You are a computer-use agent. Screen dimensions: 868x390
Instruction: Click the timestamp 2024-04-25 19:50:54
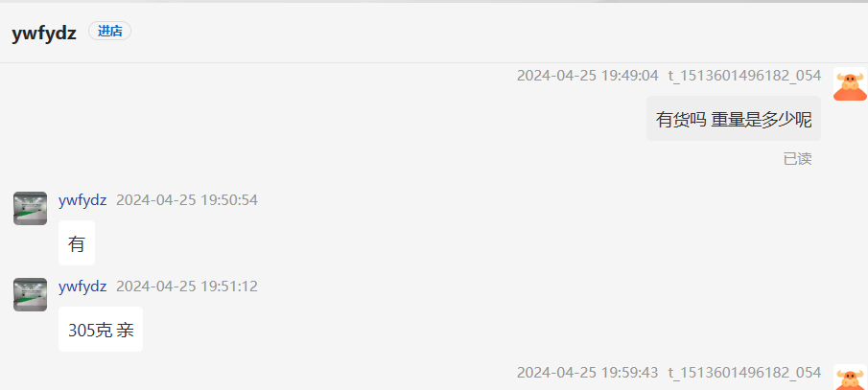click(x=187, y=200)
